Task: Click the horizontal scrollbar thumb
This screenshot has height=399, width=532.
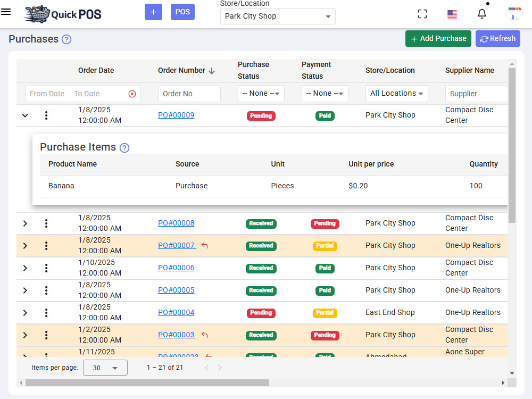Action: [147, 383]
